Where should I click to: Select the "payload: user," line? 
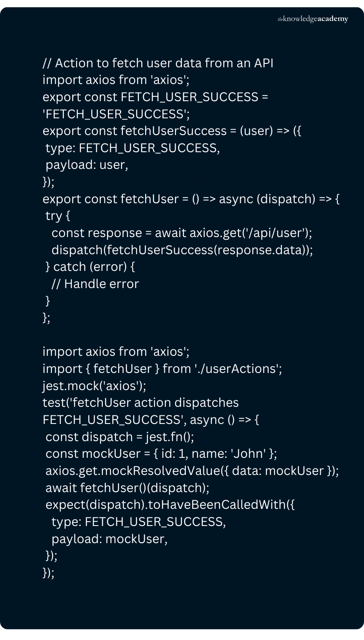(x=87, y=165)
